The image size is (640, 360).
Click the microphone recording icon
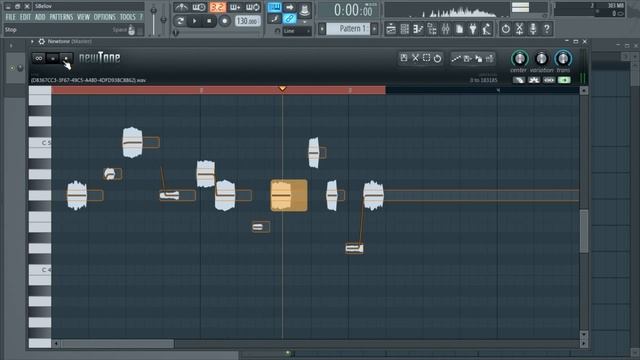[533, 29]
